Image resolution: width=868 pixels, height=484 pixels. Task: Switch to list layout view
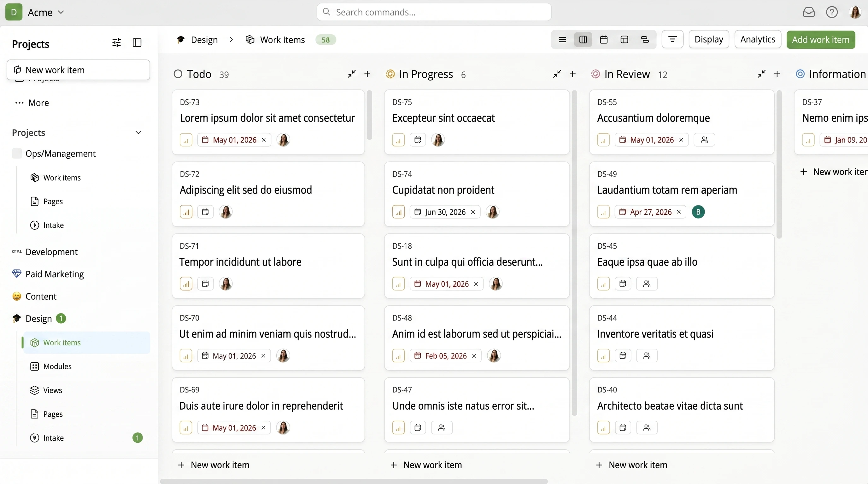562,40
